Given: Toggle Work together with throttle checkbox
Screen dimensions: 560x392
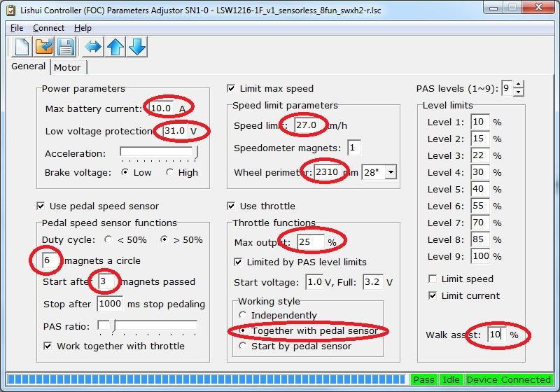Looking at the screenshot, I should click(x=48, y=346).
